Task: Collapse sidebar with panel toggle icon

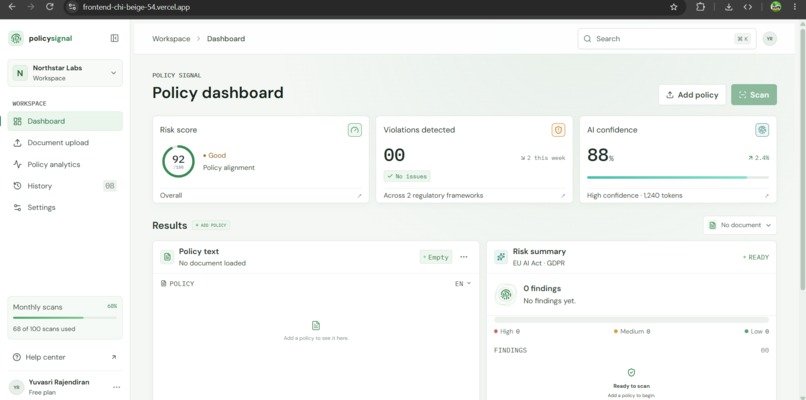Action: click(x=115, y=38)
